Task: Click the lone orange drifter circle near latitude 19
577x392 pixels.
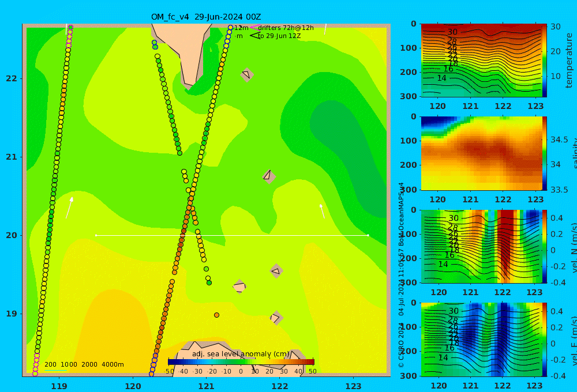Action: click(216, 315)
